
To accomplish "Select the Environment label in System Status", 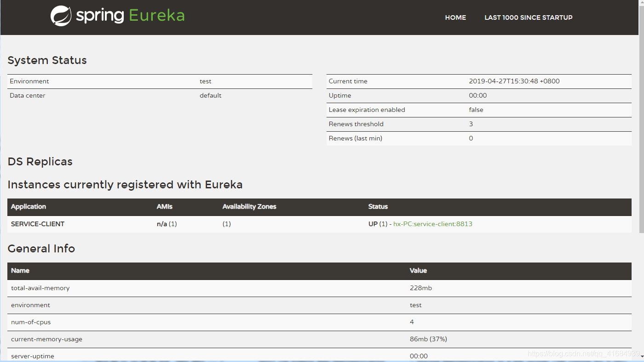I will coord(29,81).
